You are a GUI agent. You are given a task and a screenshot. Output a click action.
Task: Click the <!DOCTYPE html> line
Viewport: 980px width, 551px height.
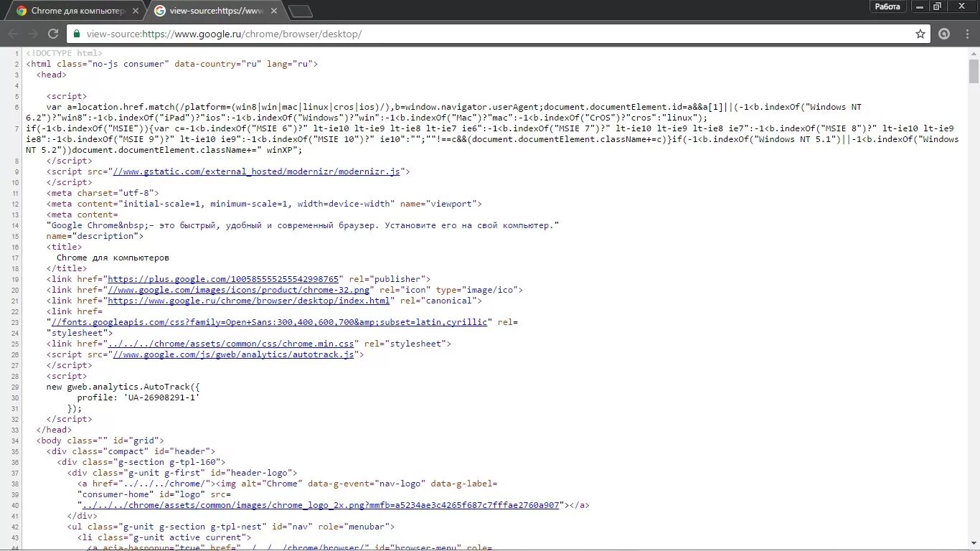coord(65,53)
